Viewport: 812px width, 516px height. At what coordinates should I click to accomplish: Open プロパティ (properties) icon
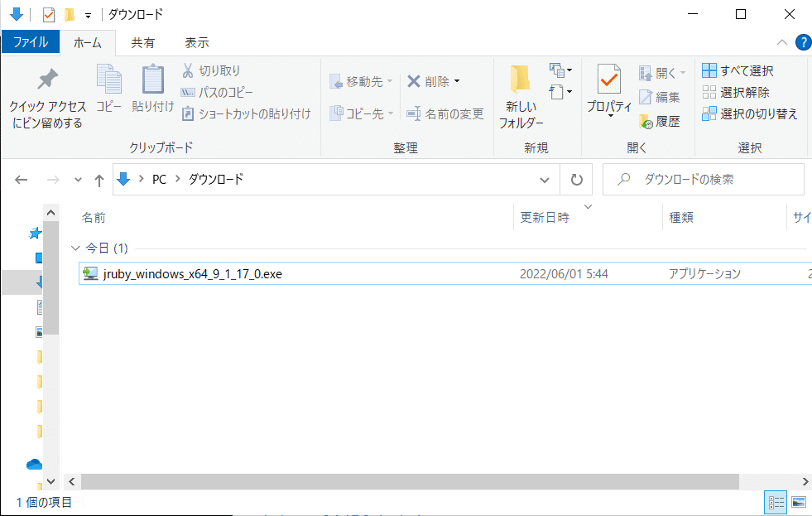pyautogui.click(x=609, y=80)
